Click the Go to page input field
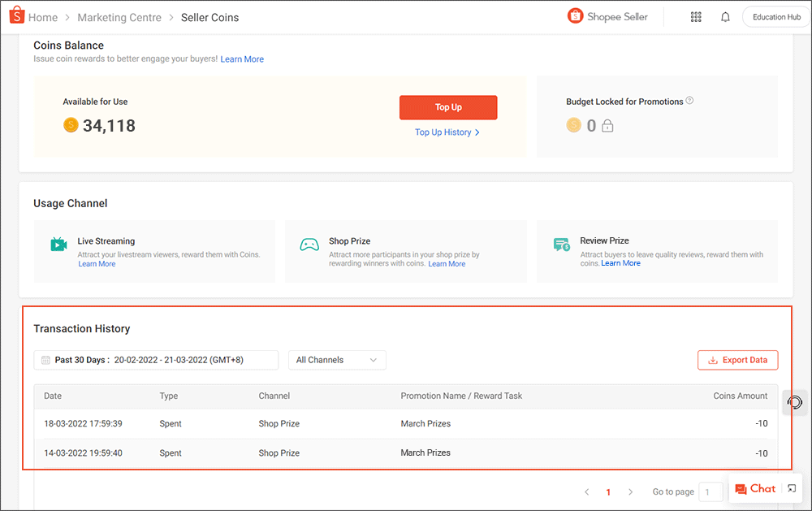This screenshot has height=511, width=812. (710, 492)
